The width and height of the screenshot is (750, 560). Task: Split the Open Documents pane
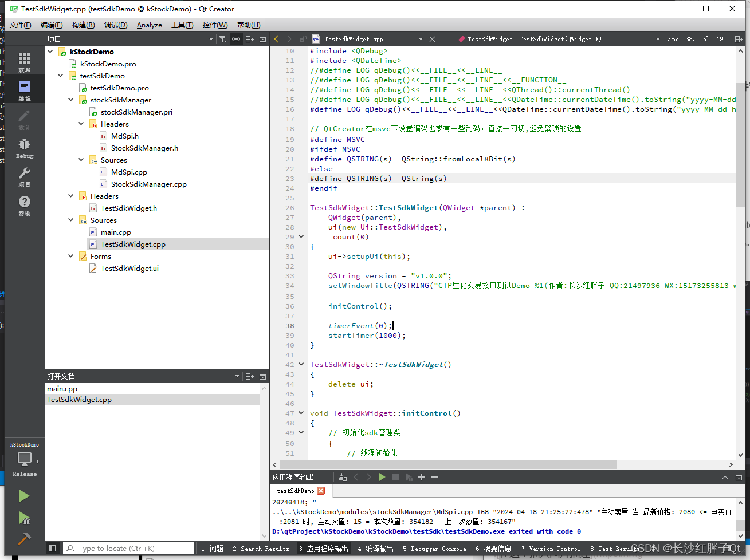(249, 376)
